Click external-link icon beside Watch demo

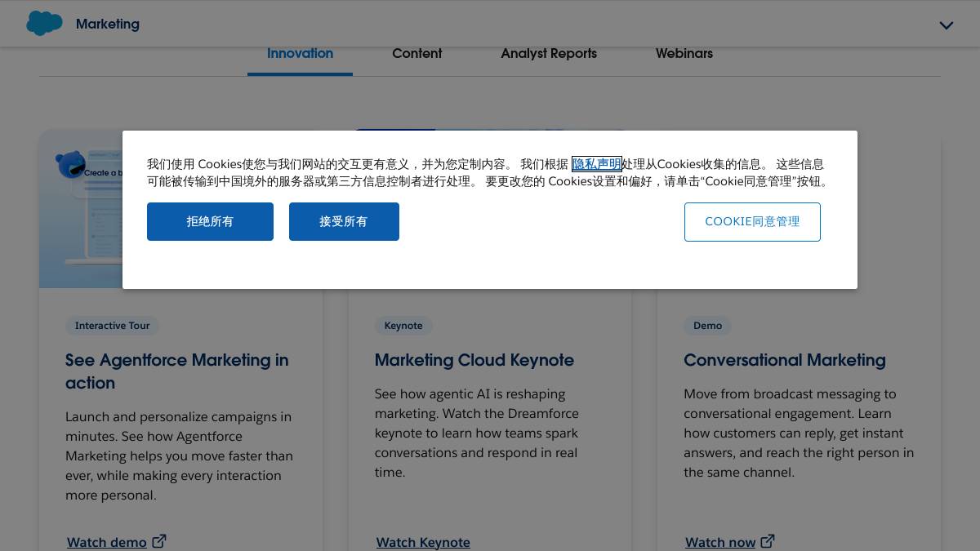point(159,541)
